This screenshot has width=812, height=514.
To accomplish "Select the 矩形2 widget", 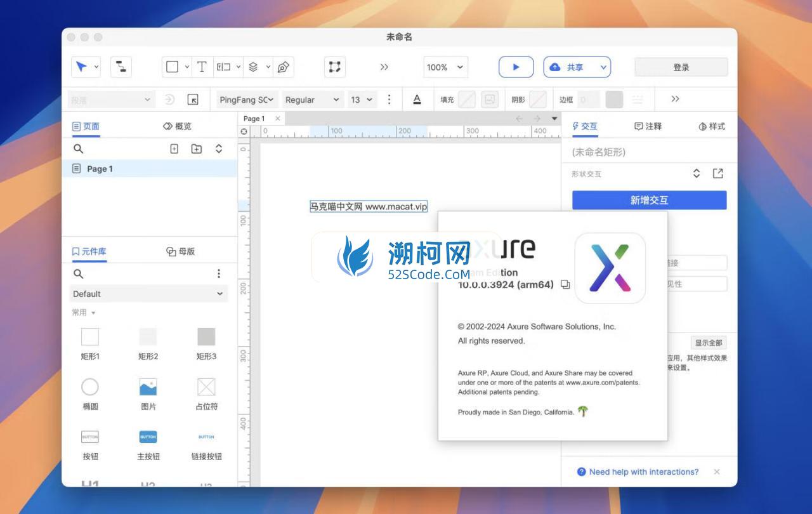I will click(x=148, y=344).
